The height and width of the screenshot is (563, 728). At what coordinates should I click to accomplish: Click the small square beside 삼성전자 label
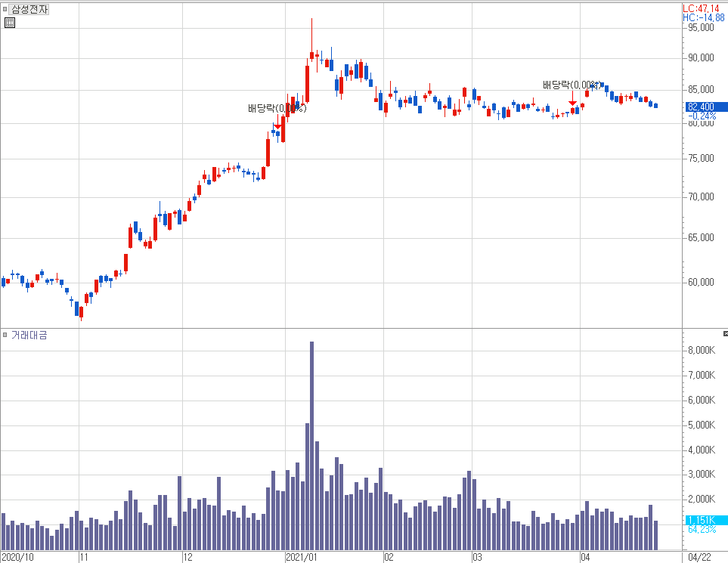point(5,9)
